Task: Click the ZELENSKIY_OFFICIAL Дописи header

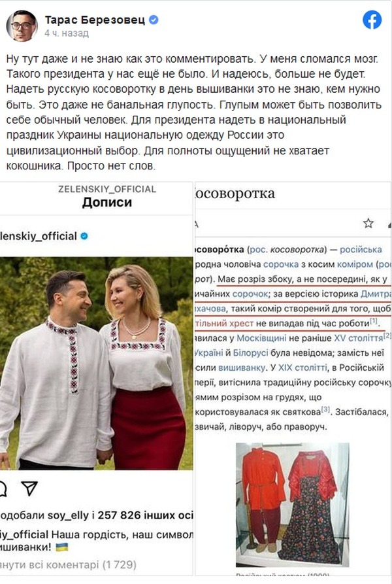Action: click(107, 196)
